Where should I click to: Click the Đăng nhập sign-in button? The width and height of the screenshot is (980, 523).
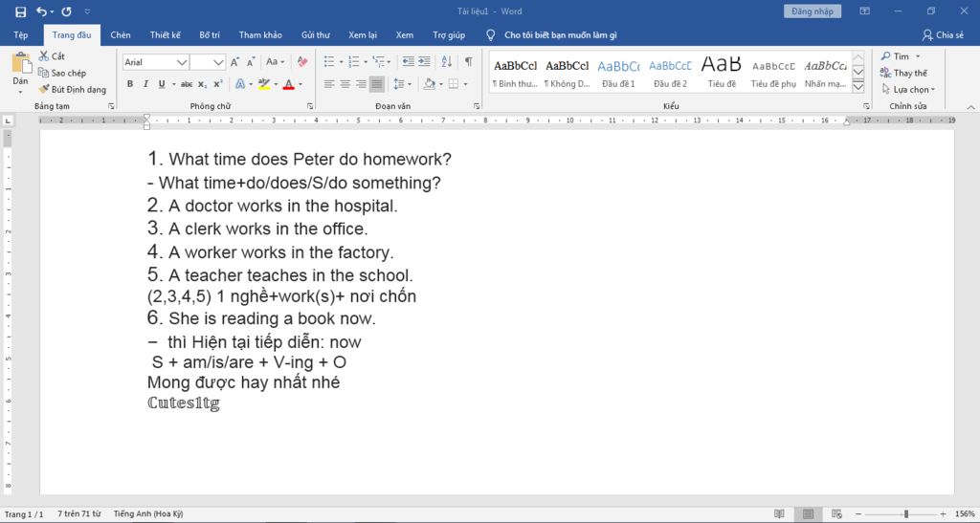pyautogui.click(x=813, y=11)
